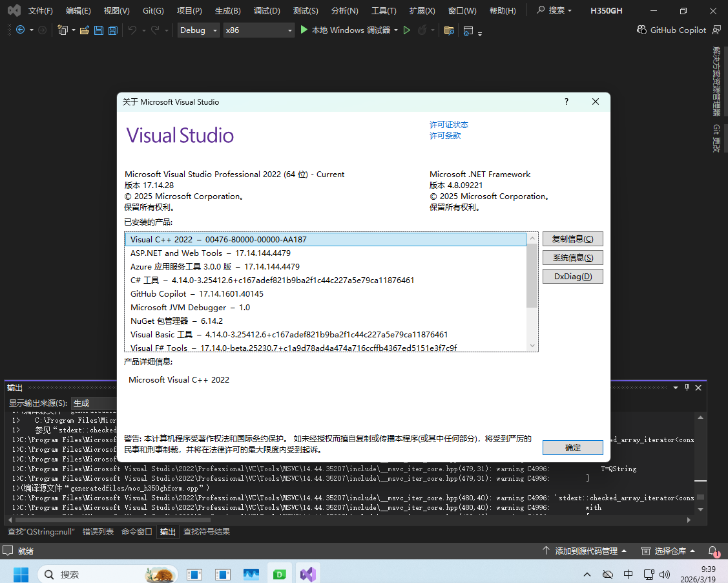The height and width of the screenshot is (583, 728).
Task: Open the 许可条款 link
Action: pyautogui.click(x=445, y=136)
